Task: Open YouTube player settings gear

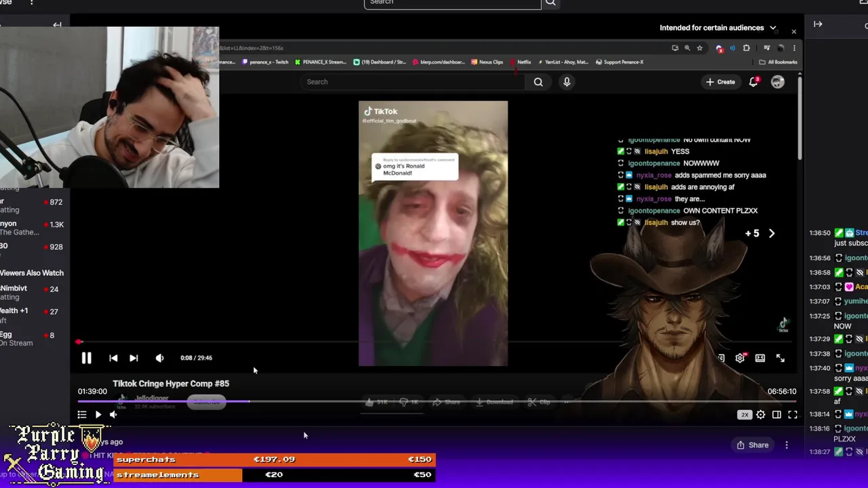Action: [x=740, y=358]
